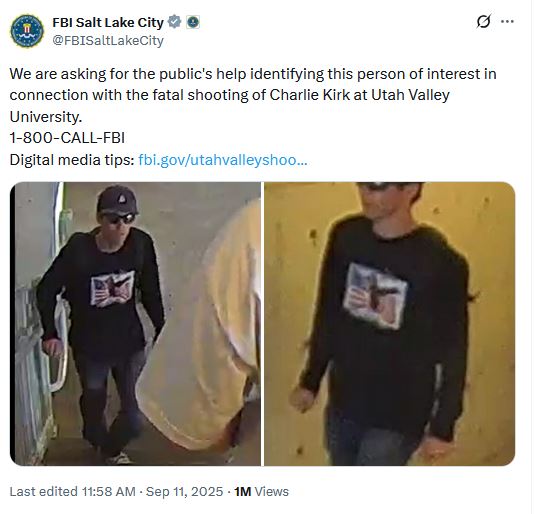Click the 1-800-CALL-FBI phone number text
This screenshot has height=514, width=553.
coord(67,138)
